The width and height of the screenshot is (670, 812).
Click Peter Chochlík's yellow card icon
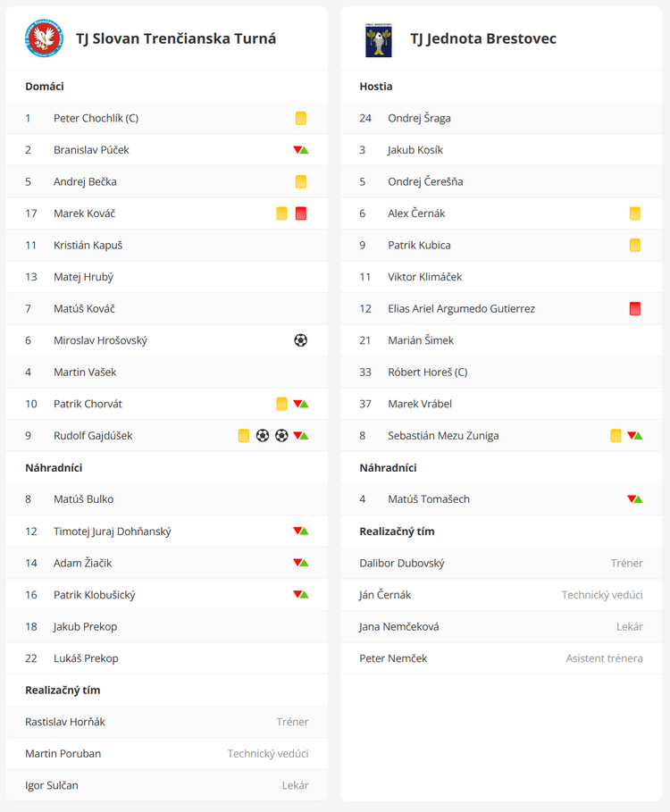301,118
